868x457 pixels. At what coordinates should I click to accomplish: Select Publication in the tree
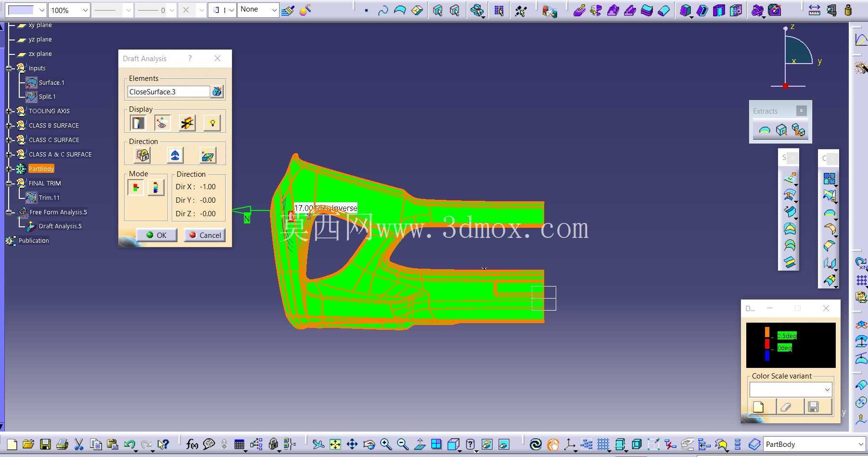[x=34, y=241]
